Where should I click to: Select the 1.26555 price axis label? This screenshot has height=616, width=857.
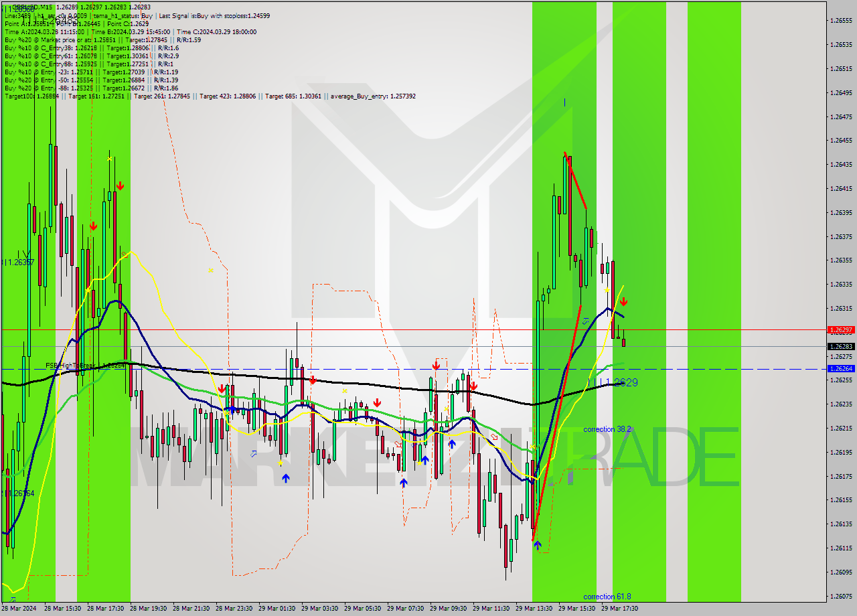[x=841, y=20]
